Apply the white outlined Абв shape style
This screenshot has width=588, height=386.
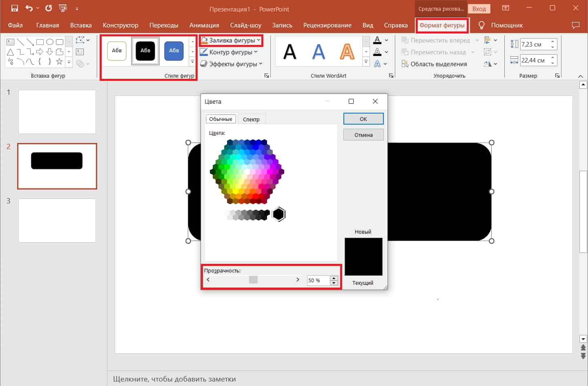(x=117, y=51)
